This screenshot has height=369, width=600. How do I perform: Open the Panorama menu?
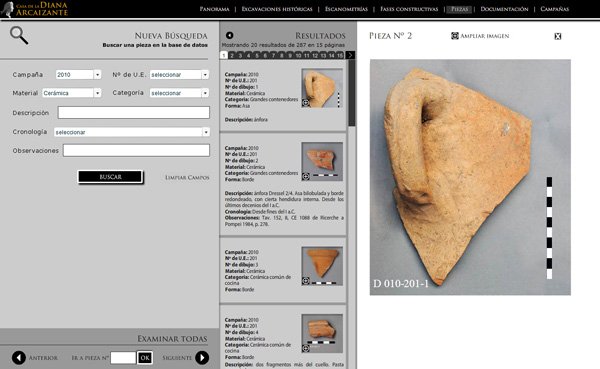(214, 9)
